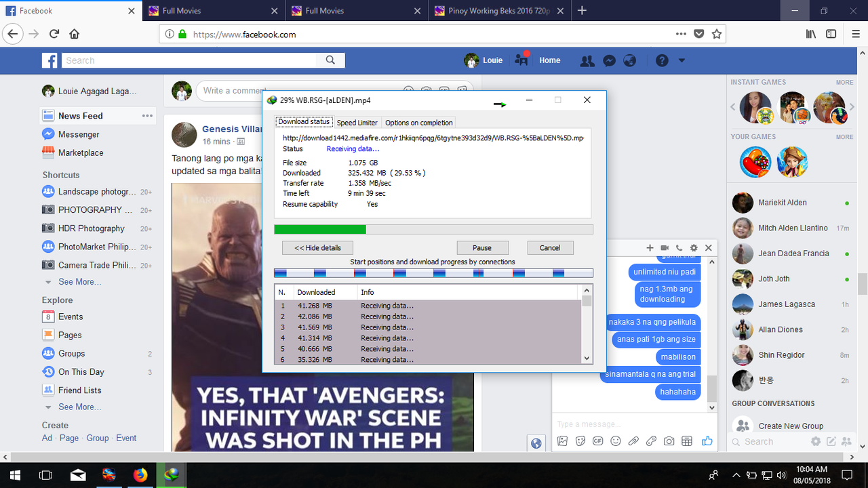The height and width of the screenshot is (488, 868).
Task: Start voice call in chat window
Action: tap(679, 248)
